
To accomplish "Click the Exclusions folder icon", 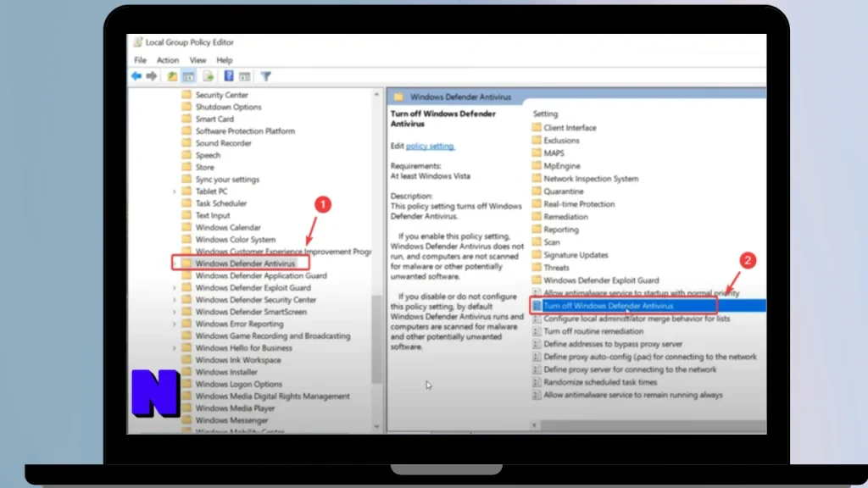I will 537,140.
